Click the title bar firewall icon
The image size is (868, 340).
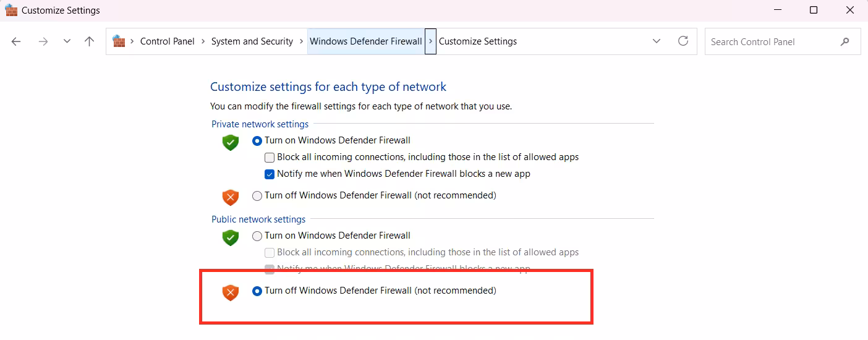11,10
